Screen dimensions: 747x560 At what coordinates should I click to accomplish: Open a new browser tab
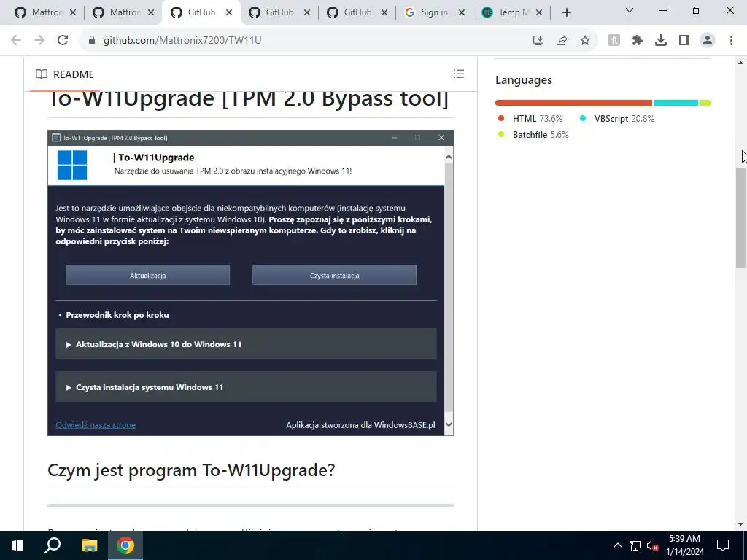coord(566,13)
